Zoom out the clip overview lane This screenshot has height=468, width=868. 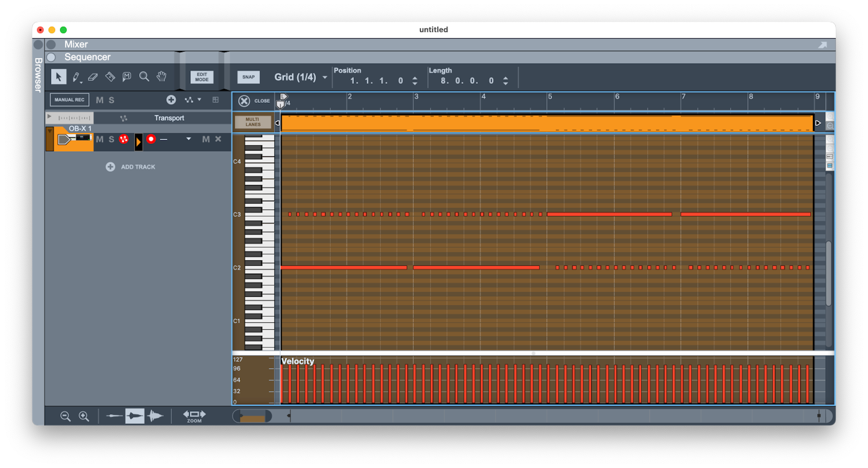(x=830, y=126)
